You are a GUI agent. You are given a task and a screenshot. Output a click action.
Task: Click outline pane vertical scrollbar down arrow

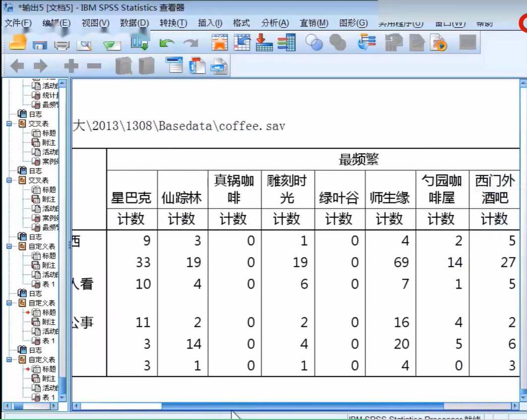[63, 397]
